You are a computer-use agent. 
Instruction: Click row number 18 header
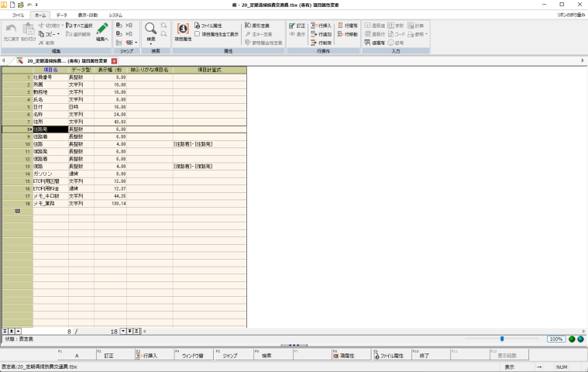18,203
